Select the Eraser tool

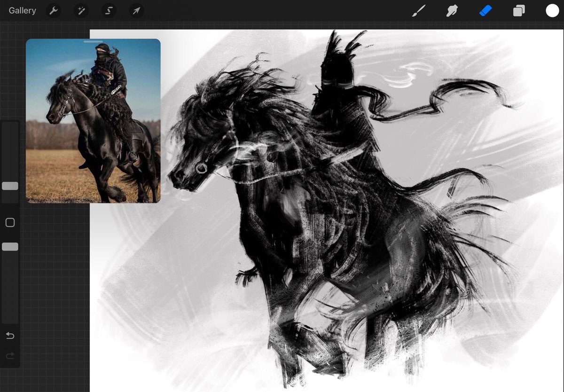click(x=486, y=10)
